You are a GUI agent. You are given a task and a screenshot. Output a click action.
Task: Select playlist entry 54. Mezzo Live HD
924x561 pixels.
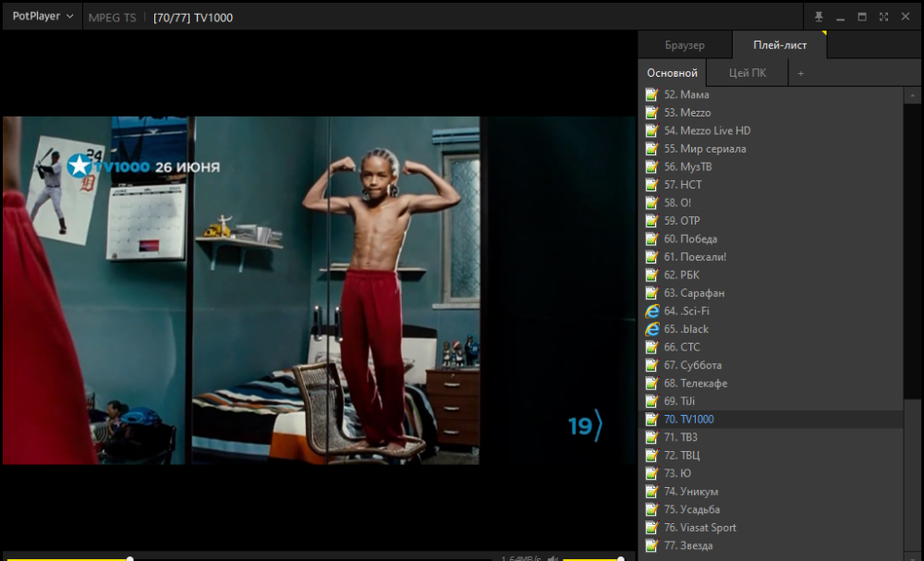pyautogui.click(x=771, y=130)
